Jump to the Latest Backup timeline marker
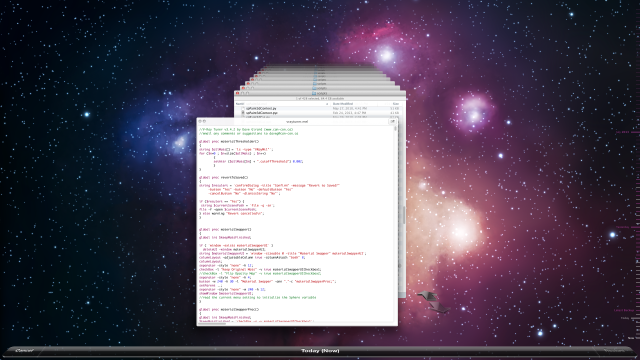The image size is (640, 360). pos(624,310)
